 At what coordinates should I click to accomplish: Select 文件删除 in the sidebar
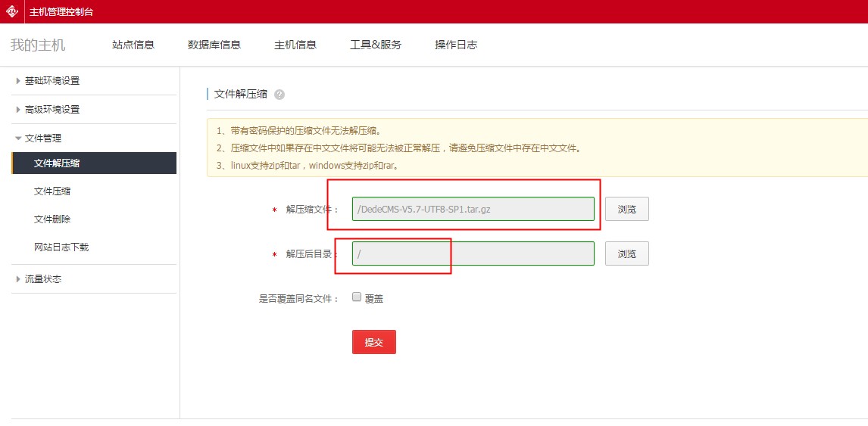click(52, 219)
